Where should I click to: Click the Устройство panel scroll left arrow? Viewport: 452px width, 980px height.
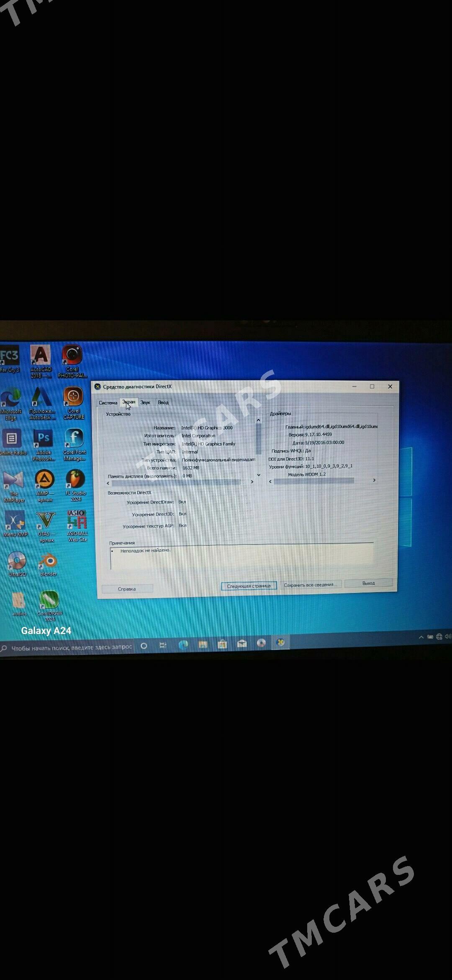108,483
